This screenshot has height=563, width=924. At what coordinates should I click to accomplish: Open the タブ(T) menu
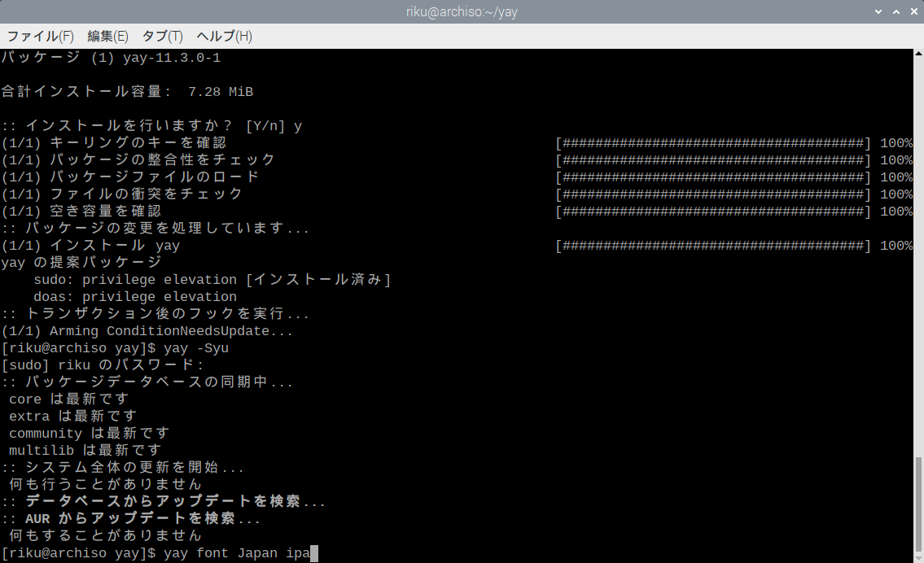click(162, 37)
